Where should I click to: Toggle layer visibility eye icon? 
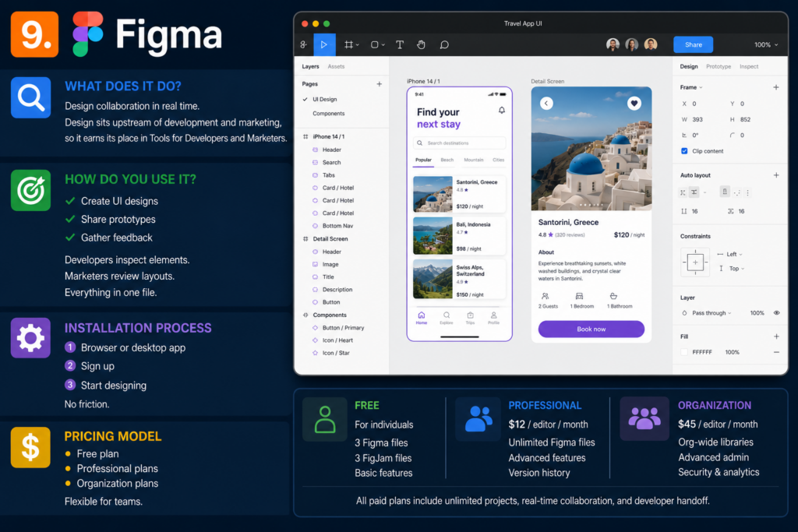[x=777, y=313]
